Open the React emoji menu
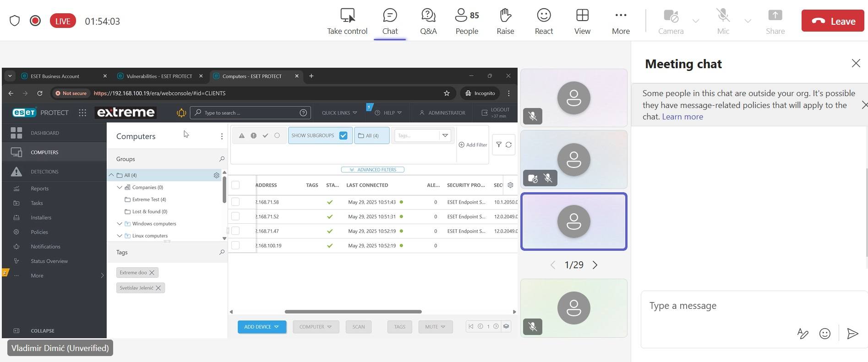This screenshot has width=868, height=362. [544, 21]
